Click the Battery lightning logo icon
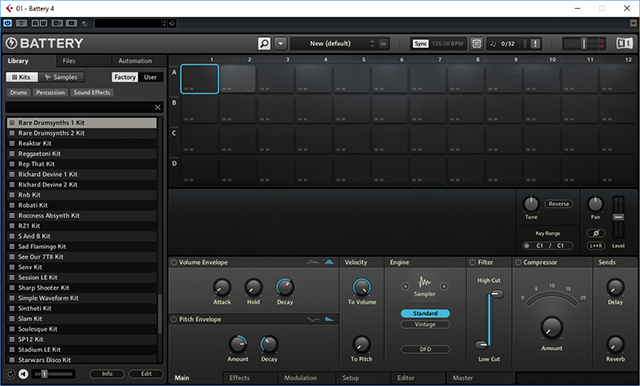The image size is (640, 386). click(x=11, y=43)
